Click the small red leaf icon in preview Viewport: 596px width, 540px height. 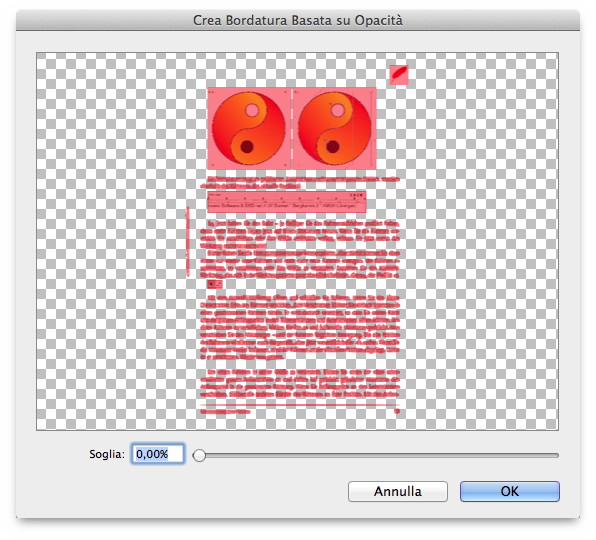point(399,74)
